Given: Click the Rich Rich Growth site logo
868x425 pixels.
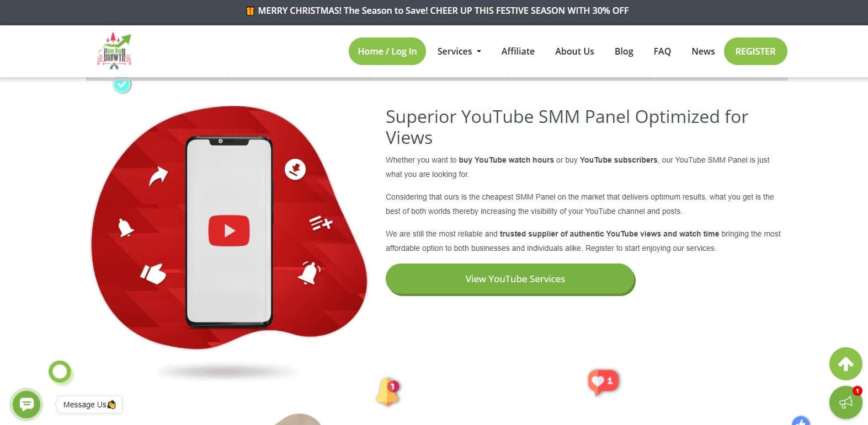Looking at the screenshot, I should [114, 51].
